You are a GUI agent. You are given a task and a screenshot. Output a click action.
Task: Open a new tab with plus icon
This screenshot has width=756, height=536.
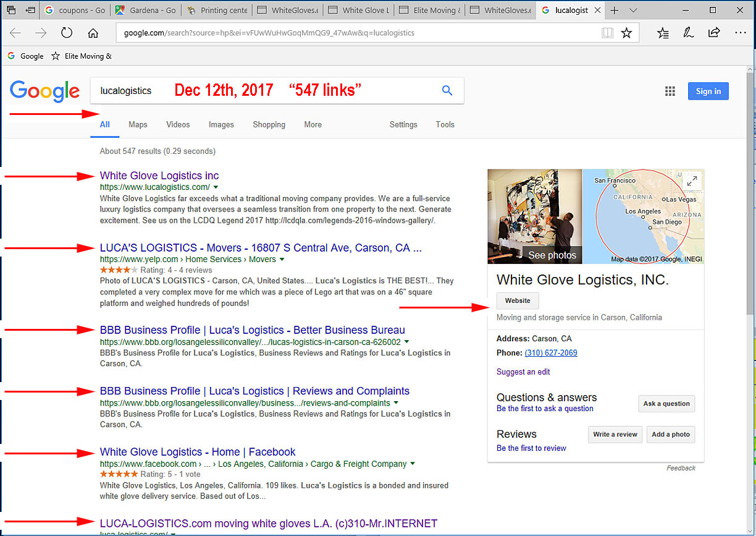tap(614, 11)
